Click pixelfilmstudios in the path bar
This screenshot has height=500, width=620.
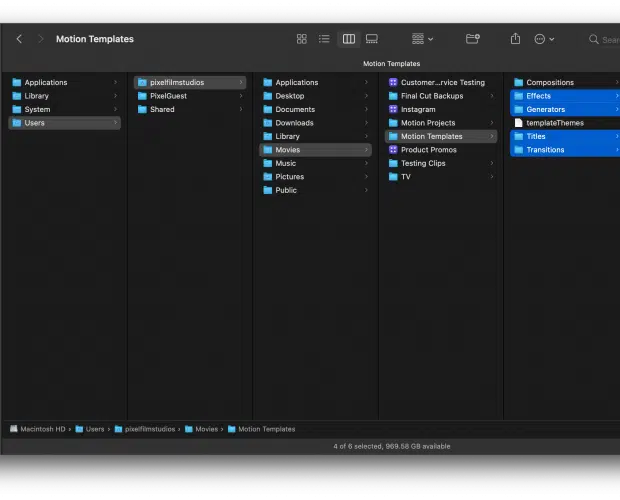point(145,429)
